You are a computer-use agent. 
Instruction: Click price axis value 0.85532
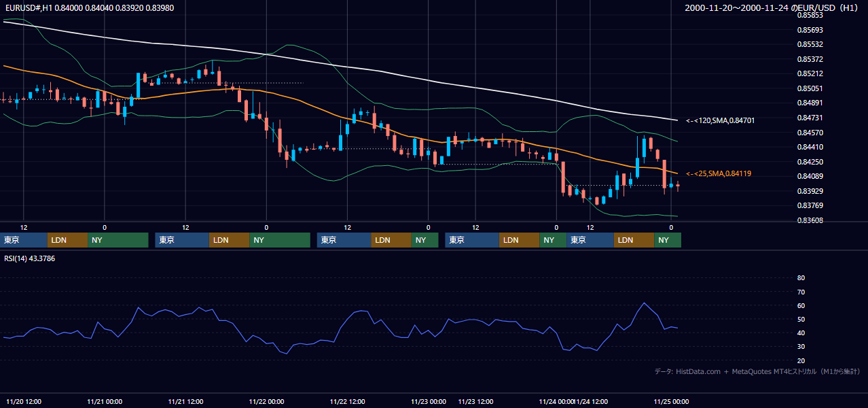click(x=810, y=44)
